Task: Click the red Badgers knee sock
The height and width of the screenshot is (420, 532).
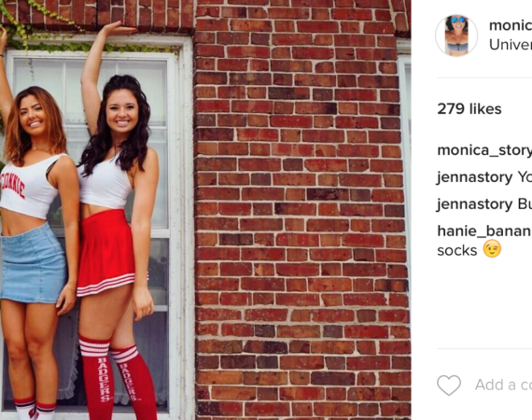Action: [97, 378]
